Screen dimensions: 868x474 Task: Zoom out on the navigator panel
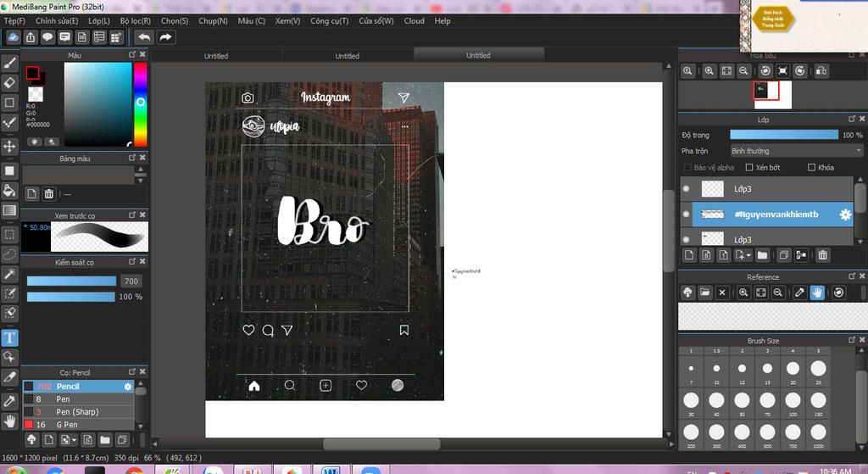click(x=744, y=71)
